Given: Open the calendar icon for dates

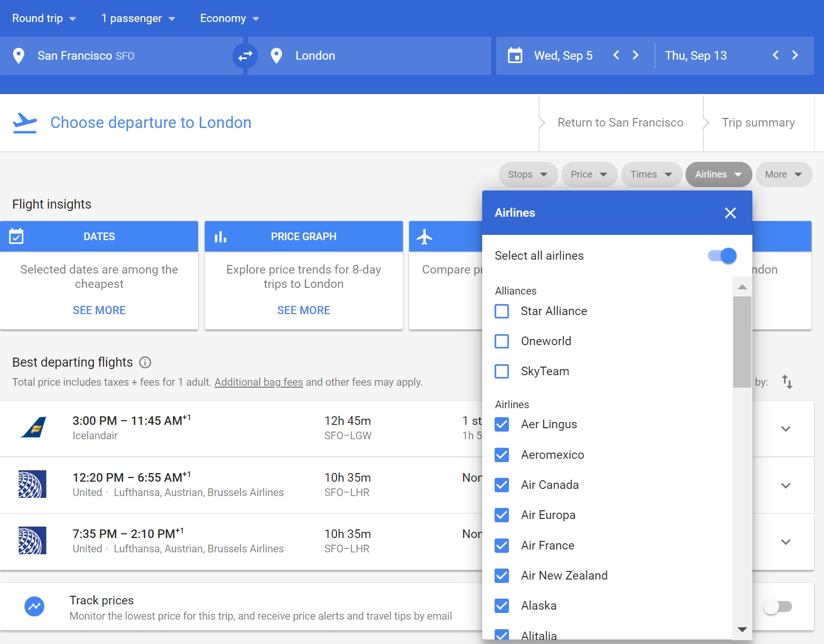Looking at the screenshot, I should pyautogui.click(x=515, y=55).
